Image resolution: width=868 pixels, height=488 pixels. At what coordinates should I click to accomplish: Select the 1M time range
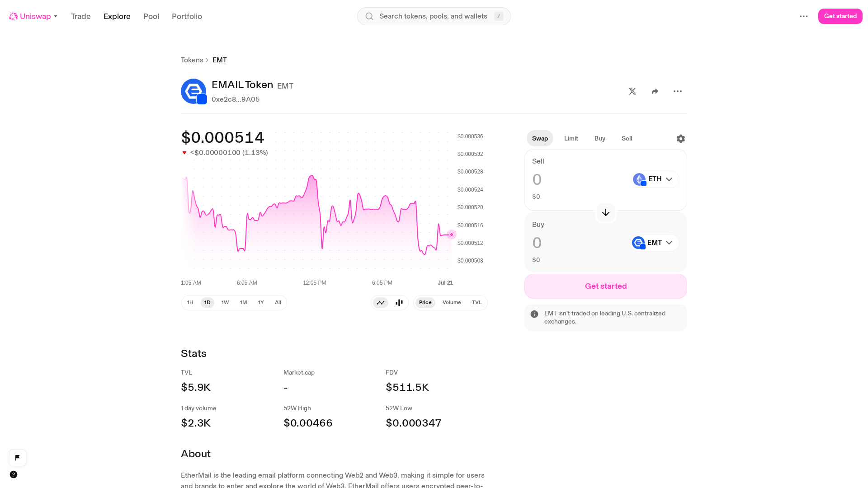(x=243, y=302)
